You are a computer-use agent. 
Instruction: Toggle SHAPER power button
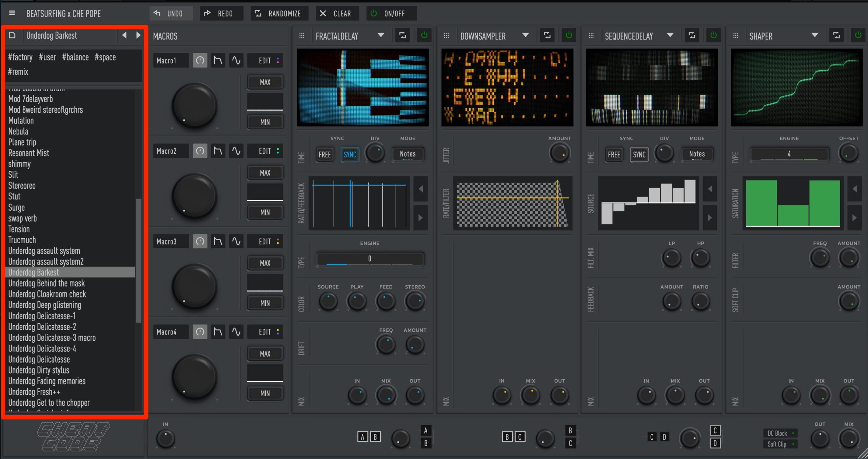coord(858,35)
